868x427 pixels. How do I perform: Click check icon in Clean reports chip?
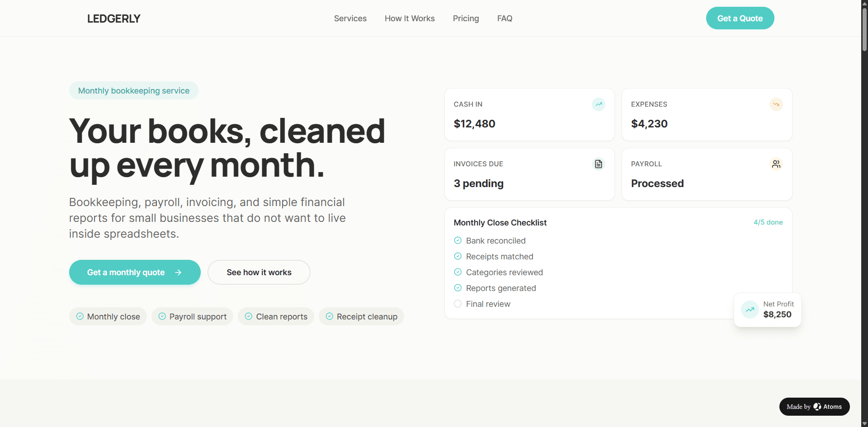click(x=249, y=316)
